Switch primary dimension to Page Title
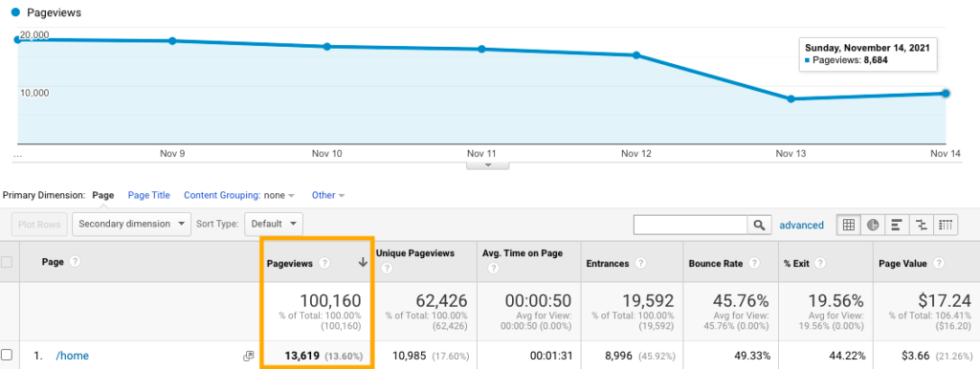 148,195
